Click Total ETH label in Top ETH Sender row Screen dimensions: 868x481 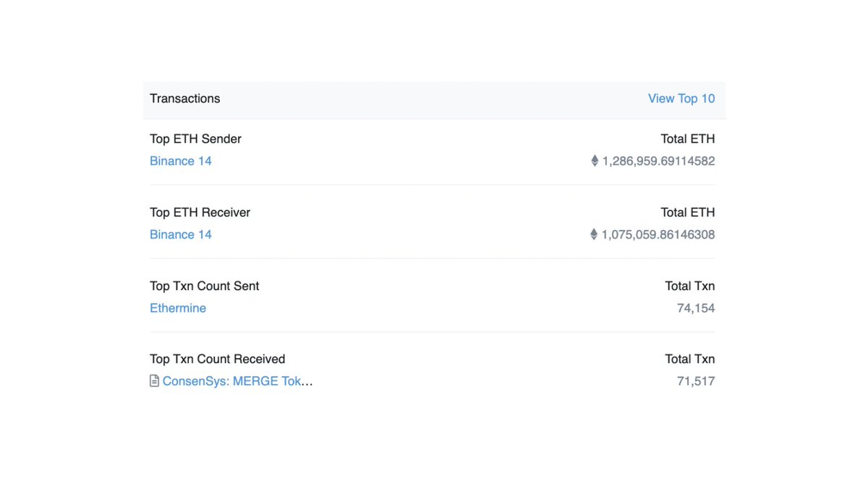coord(688,139)
